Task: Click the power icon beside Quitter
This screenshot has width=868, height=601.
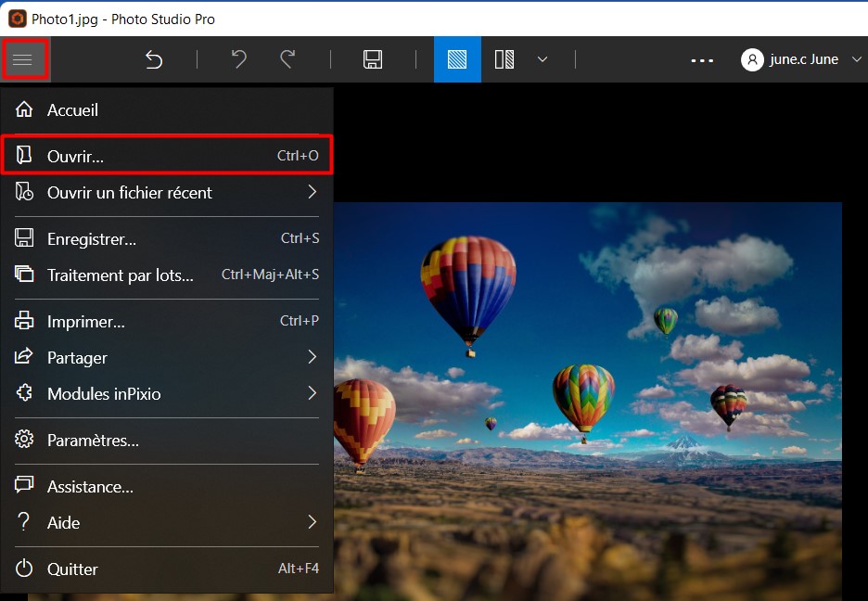Action: pos(24,568)
